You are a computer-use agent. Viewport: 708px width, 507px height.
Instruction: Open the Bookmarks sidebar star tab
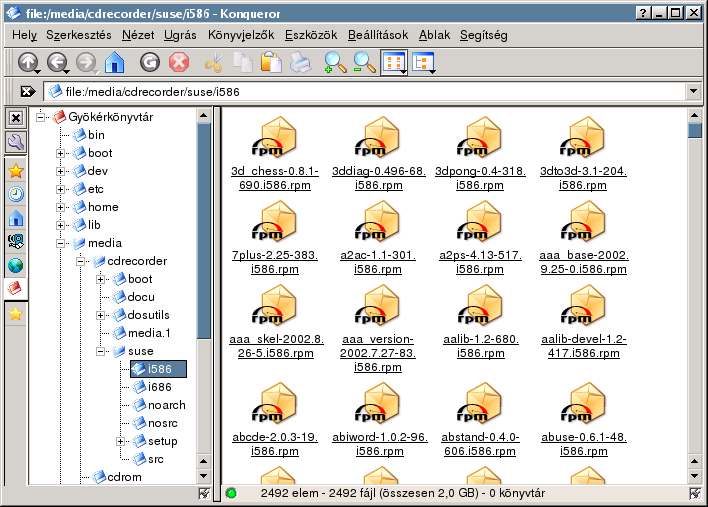click(16, 171)
